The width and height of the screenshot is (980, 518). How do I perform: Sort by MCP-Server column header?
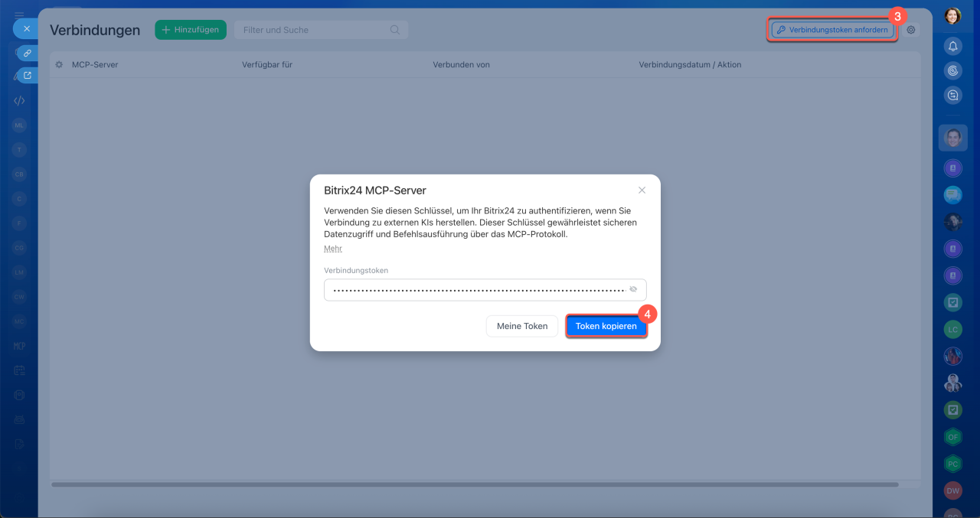[x=95, y=64]
